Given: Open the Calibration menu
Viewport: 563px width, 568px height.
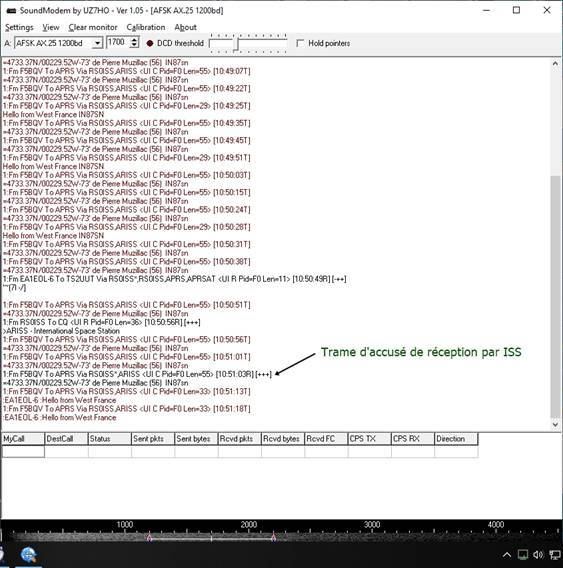Looking at the screenshot, I should (x=146, y=28).
